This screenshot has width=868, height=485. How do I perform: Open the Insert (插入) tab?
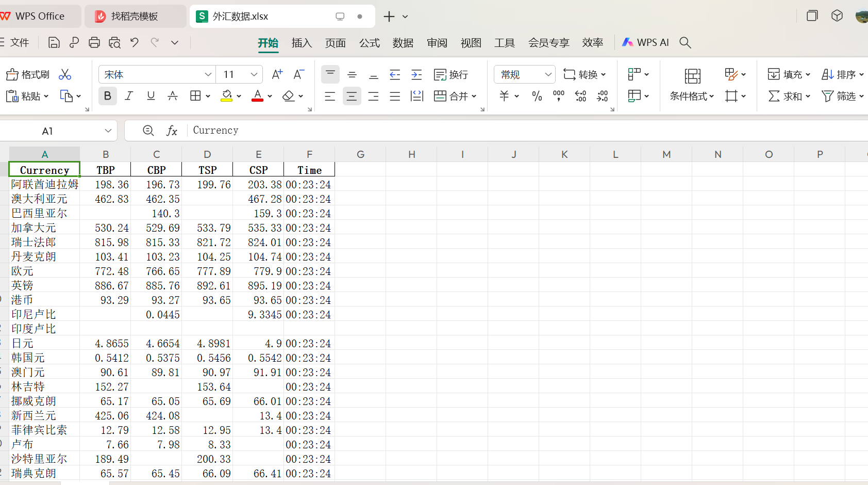click(302, 43)
